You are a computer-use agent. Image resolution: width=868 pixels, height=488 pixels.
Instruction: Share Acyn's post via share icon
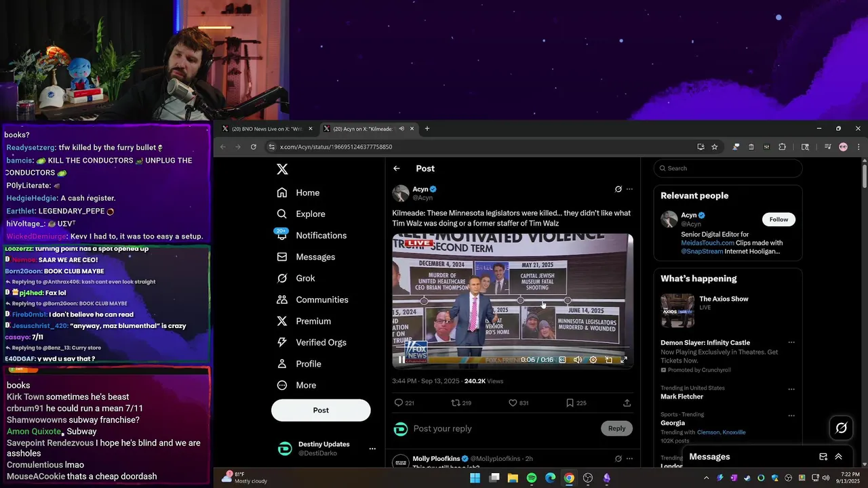pos(627,403)
